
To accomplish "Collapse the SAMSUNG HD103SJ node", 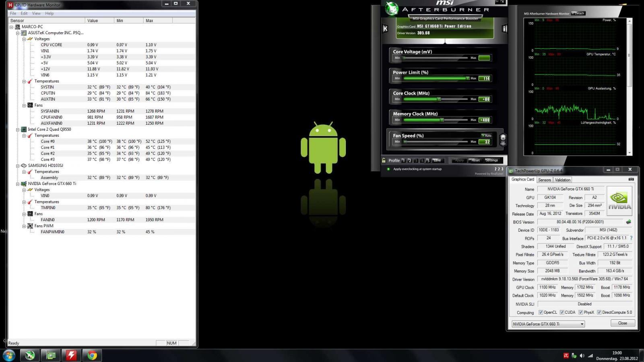I will pyautogui.click(x=18, y=166).
